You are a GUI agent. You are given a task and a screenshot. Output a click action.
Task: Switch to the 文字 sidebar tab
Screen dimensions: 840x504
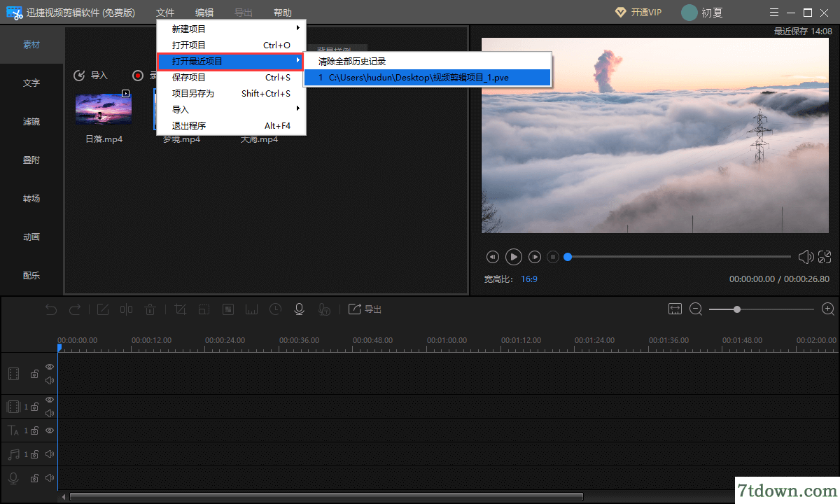(x=31, y=83)
